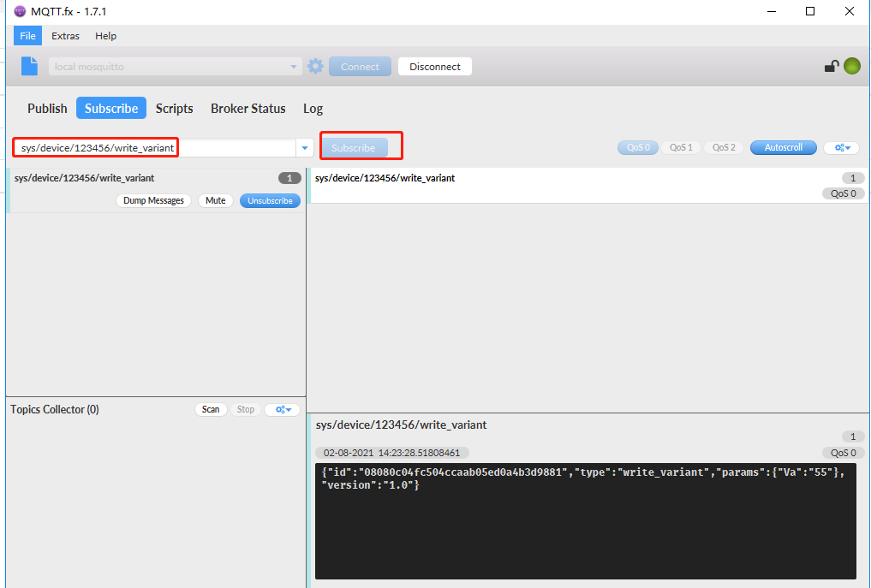Image resolution: width=871 pixels, height=588 pixels.
Task: Open Topics Collector settings gear menu
Action: [282, 409]
